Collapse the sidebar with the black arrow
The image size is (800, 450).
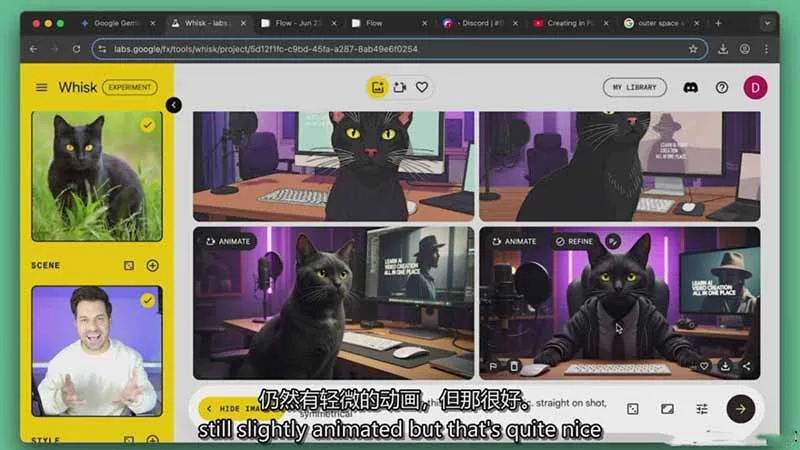[174, 105]
